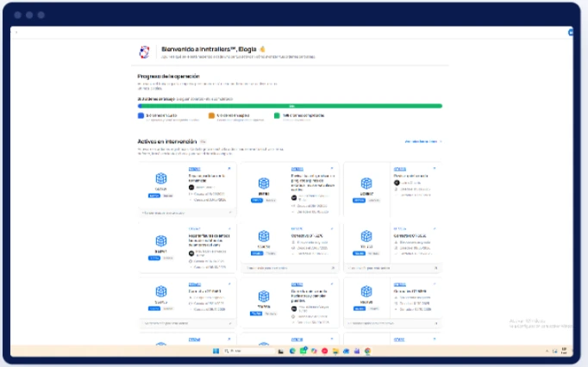Open second-row left card via corner arrow icon
Image resolution: width=588 pixels, height=367 pixels.
click(229, 228)
